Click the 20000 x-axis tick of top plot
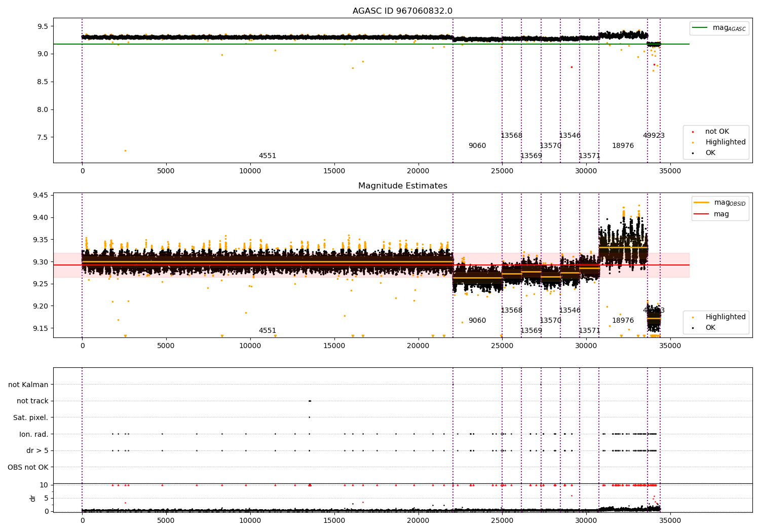The height and width of the screenshot is (532, 760). pos(418,171)
